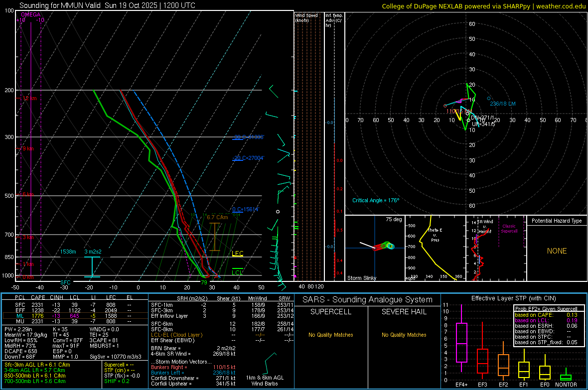Click the SEVERE HAIL analogue column header
The height and width of the screenshot is (390, 588).
(x=404, y=312)
